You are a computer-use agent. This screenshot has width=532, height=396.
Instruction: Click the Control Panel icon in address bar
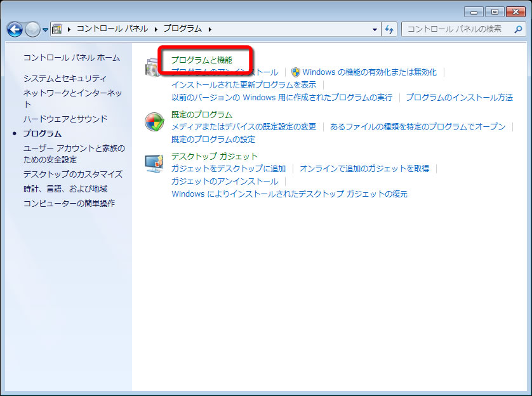coord(57,29)
